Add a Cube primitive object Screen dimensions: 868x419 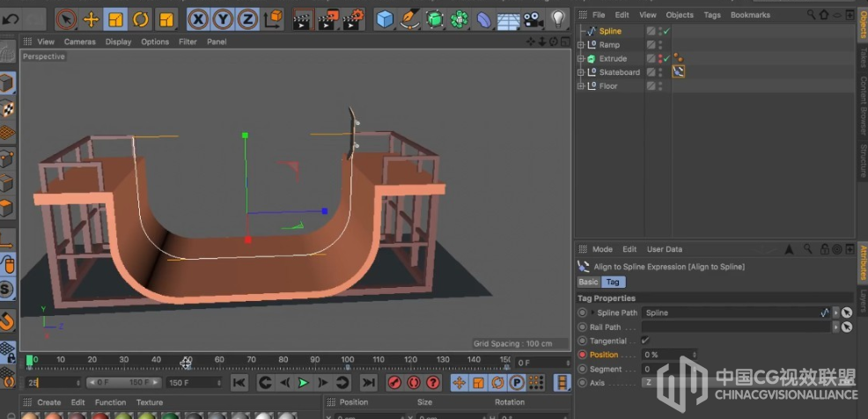coord(384,20)
